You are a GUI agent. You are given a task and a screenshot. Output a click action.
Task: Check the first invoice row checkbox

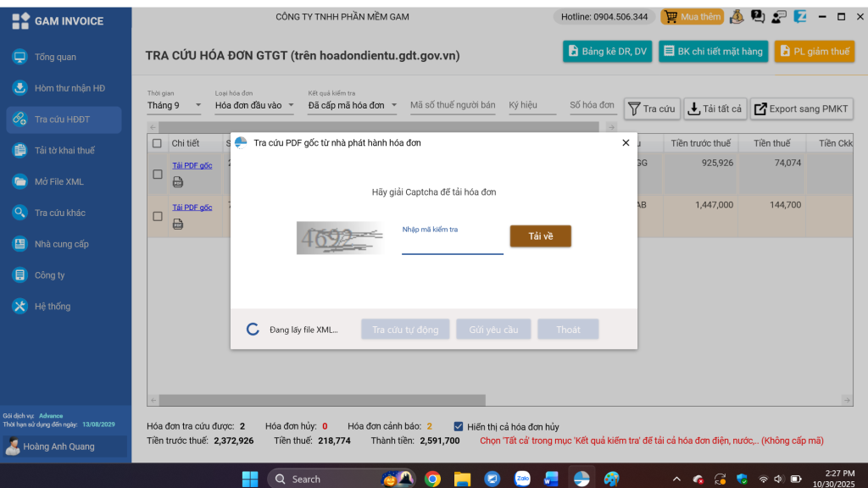coord(157,175)
